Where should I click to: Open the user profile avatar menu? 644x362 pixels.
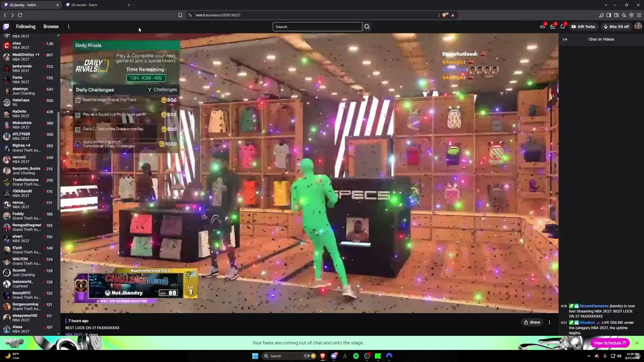(638, 27)
